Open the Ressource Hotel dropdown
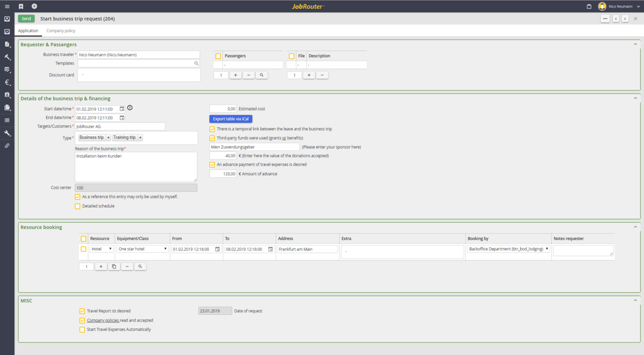The width and height of the screenshot is (644, 355). pos(102,249)
